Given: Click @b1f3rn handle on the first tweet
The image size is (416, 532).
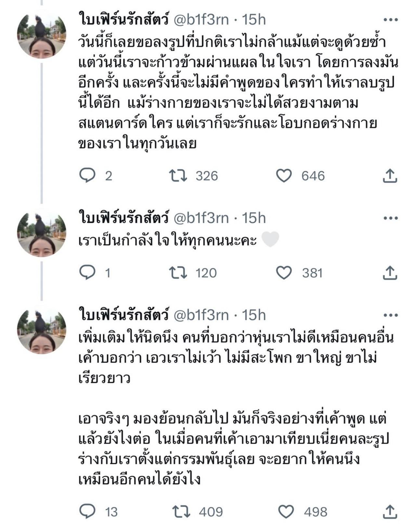Looking at the screenshot, I should pos(201,20).
